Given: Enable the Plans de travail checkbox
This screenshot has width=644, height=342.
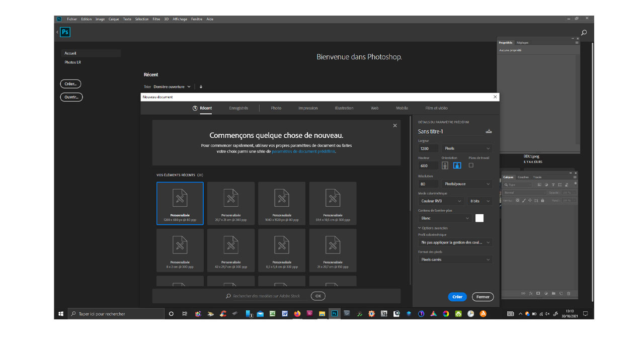Looking at the screenshot, I should (471, 165).
